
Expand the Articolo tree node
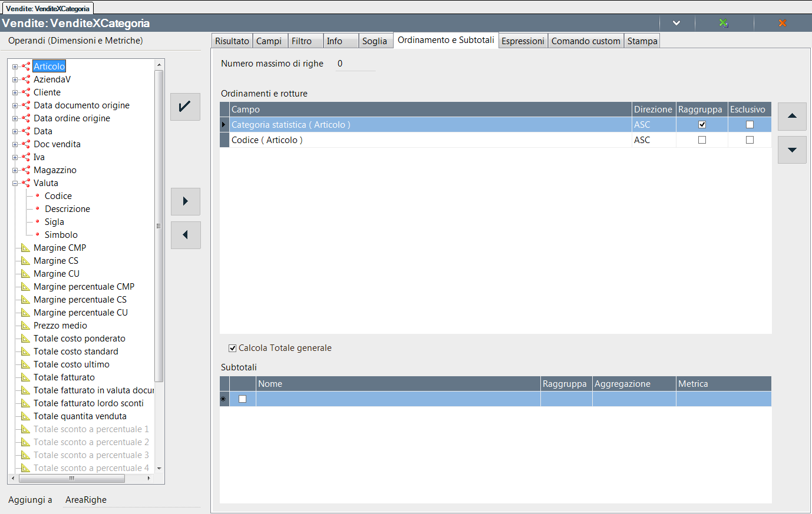pos(15,67)
